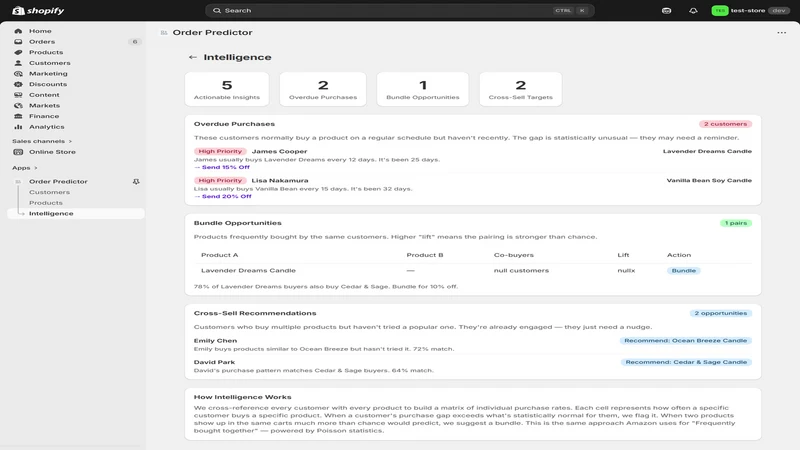Click the Orders count badge
The height and width of the screenshot is (450, 800).
[135, 42]
